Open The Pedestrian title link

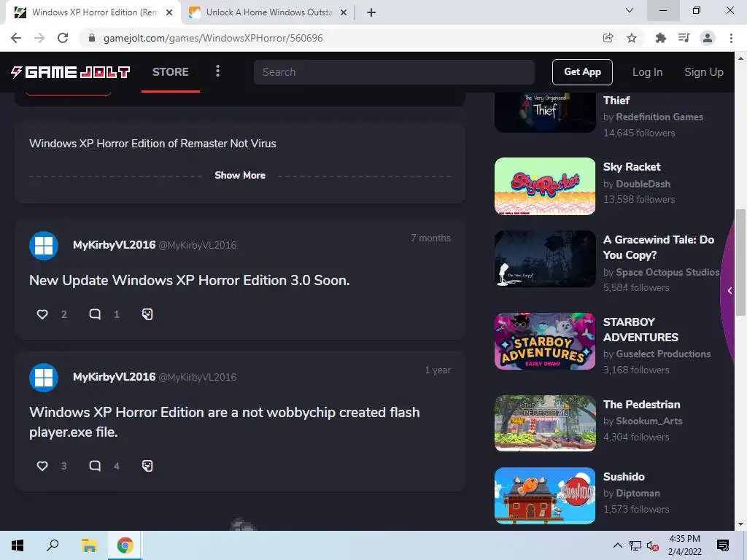pyautogui.click(x=642, y=404)
